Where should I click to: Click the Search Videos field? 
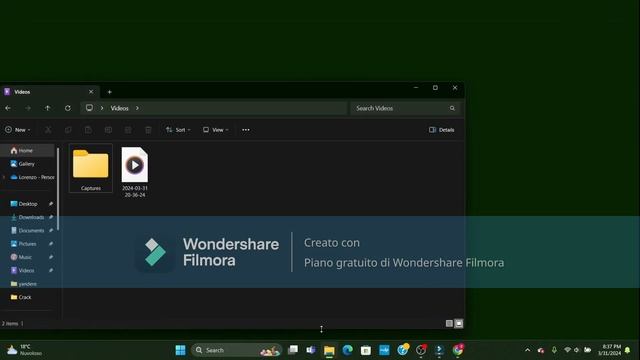click(x=405, y=108)
